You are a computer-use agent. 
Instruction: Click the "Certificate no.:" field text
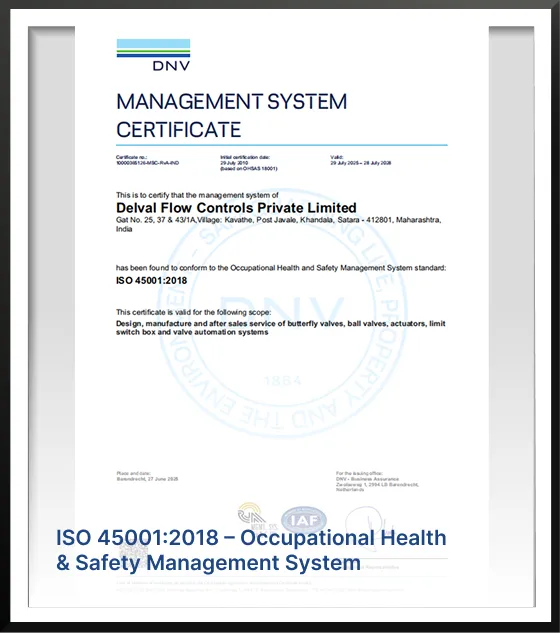tap(147, 160)
